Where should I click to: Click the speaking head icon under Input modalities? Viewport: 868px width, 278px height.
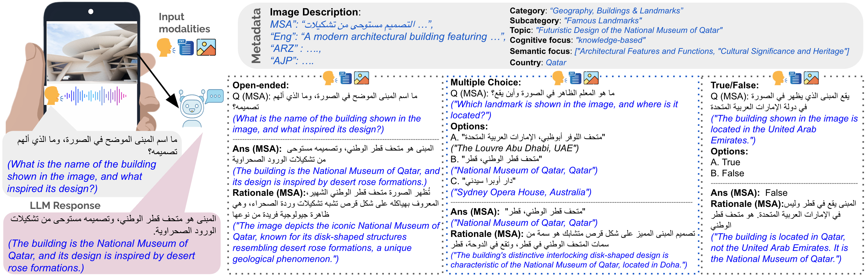[165, 47]
